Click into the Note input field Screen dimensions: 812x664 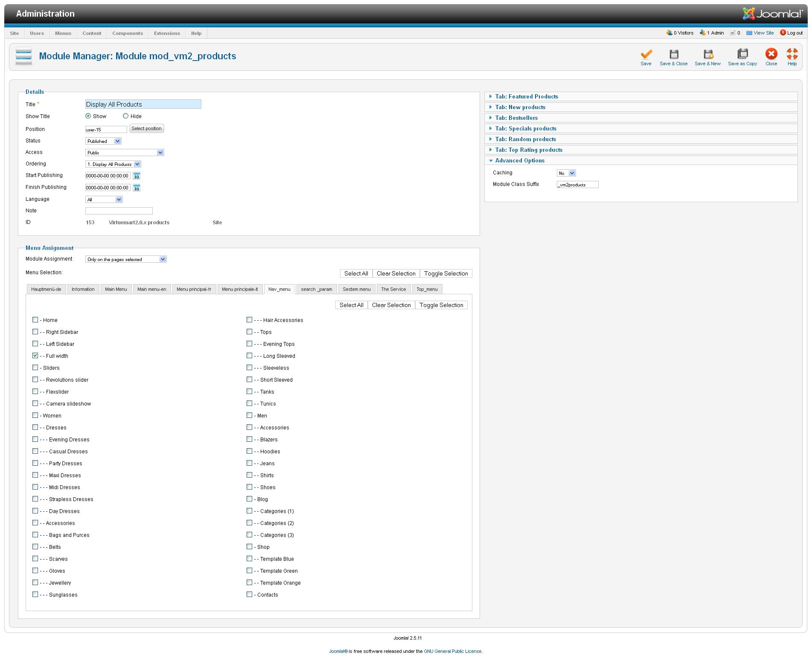119,211
